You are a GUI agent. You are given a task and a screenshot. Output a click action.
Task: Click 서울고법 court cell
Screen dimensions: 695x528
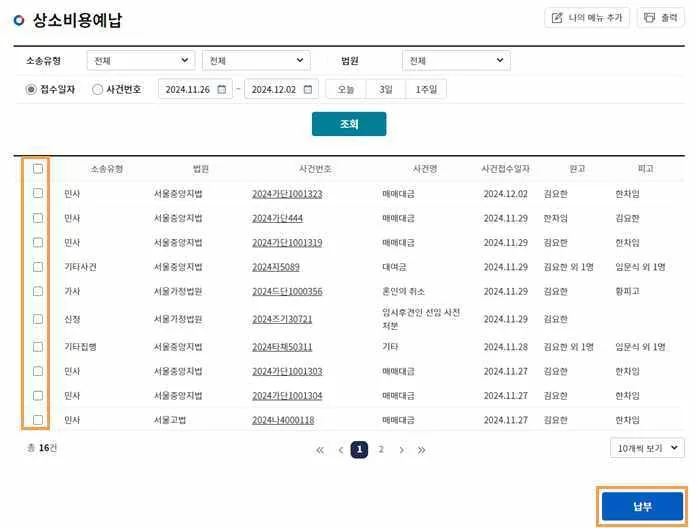170,420
